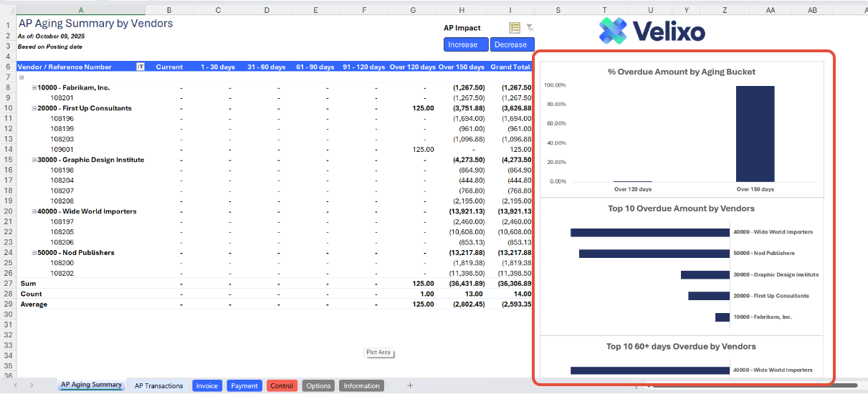Click the 'As of: October 09, 2025' cell
The width and height of the screenshot is (868, 394).
click(x=51, y=36)
